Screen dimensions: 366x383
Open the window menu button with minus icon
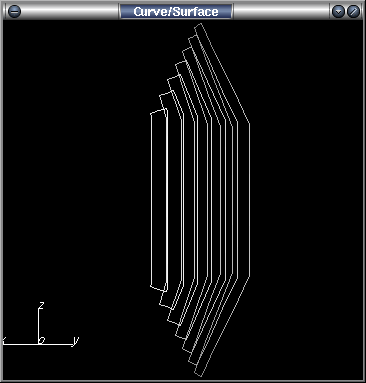[14, 12]
